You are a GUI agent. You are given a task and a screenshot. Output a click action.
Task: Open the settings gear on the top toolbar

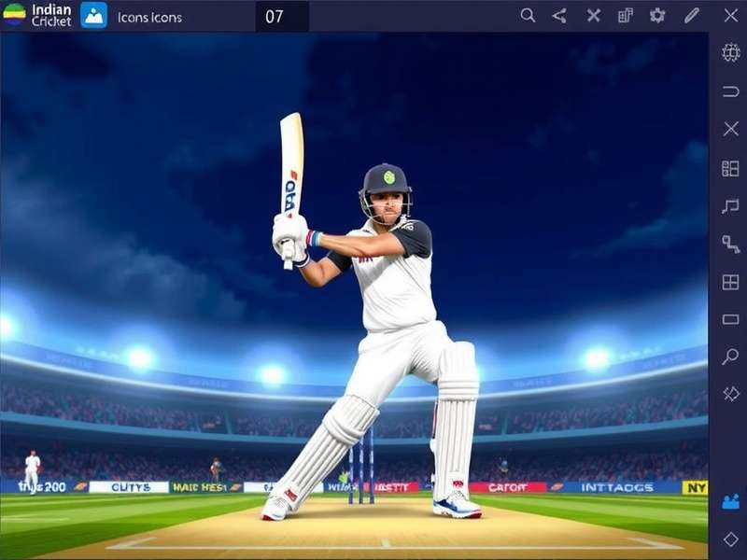click(656, 15)
